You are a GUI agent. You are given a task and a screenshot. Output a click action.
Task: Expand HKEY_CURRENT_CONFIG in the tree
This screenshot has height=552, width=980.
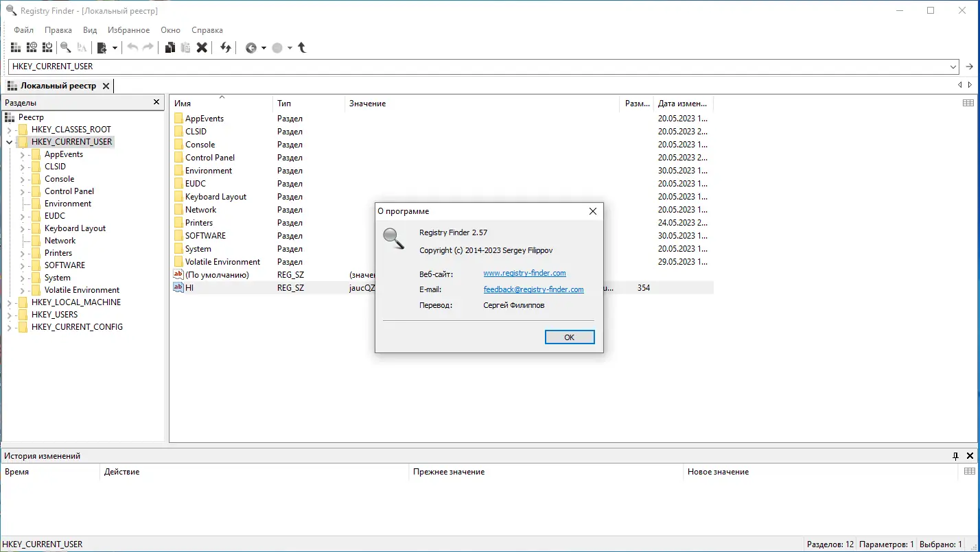[x=9, y=327]
